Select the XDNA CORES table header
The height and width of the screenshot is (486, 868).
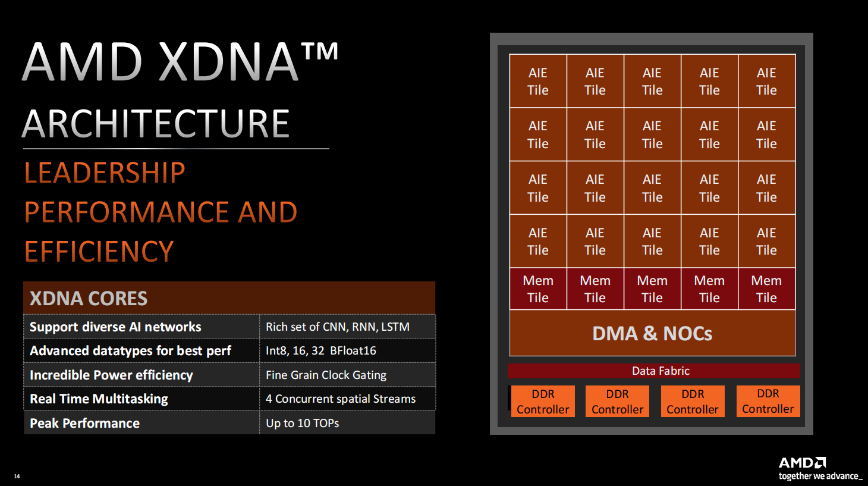point(229,298)
